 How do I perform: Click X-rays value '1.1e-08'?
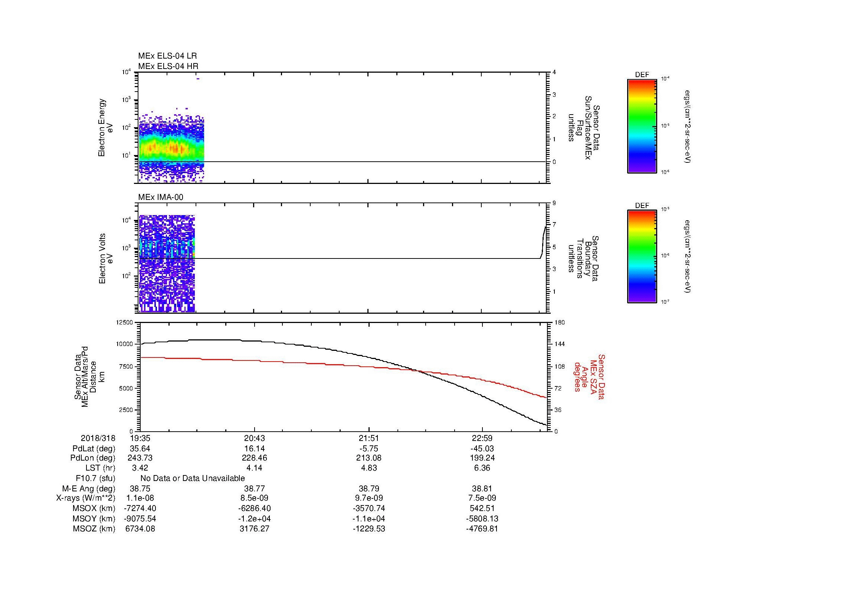click(x=140, y=498)
